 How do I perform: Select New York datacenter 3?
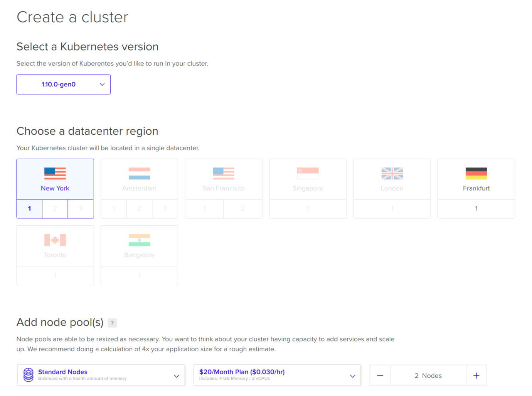81,208
